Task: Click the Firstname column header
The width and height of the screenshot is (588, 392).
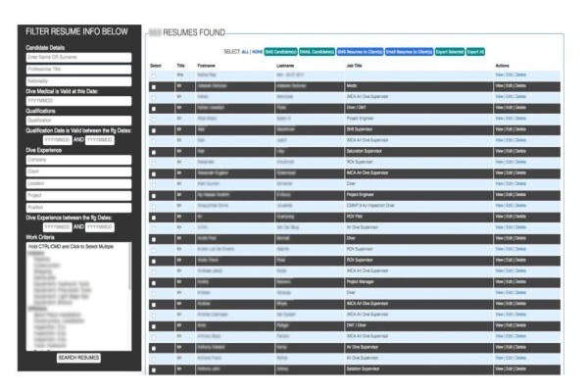Action: tap(206, 66)
